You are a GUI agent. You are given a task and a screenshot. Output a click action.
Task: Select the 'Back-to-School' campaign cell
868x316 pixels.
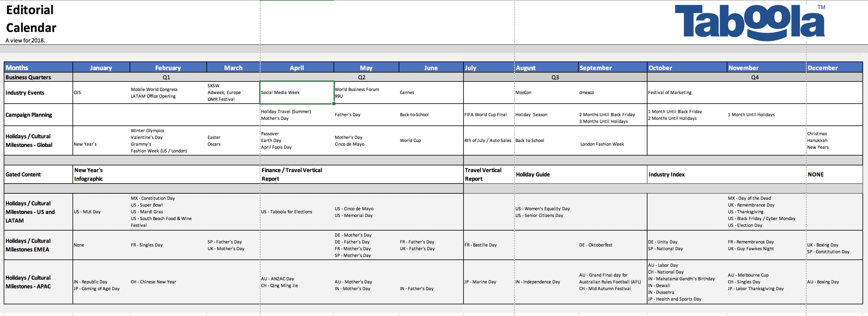click(431, 115)
